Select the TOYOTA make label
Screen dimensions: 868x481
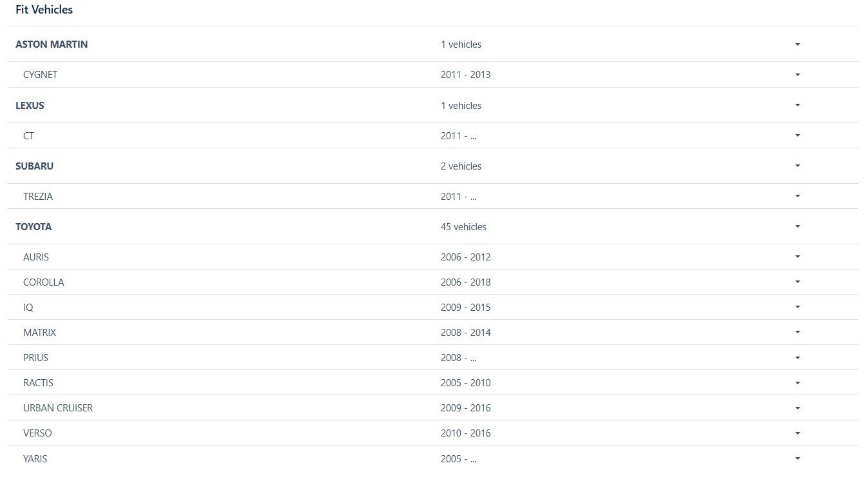tap(34, 227)
